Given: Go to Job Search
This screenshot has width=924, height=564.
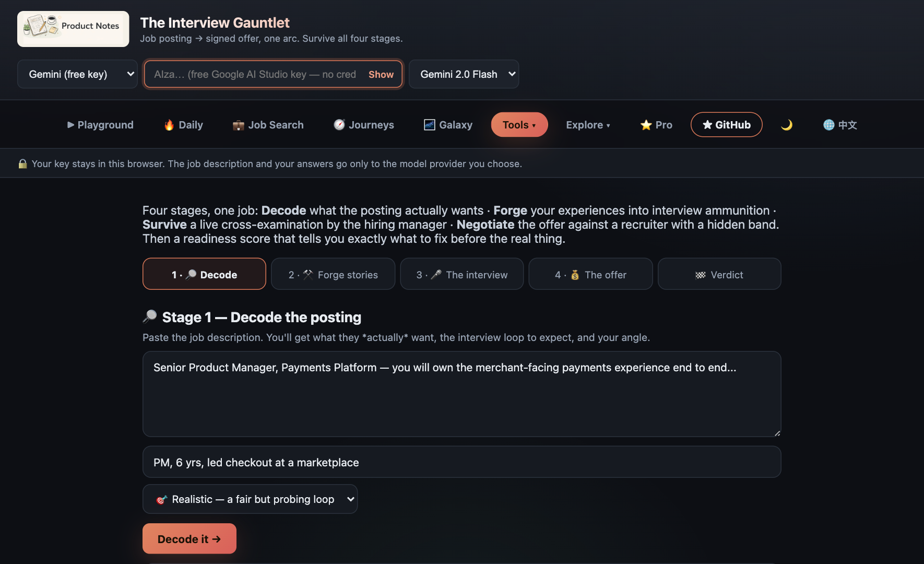Looking at the screenshot, I should coord(268,125).
